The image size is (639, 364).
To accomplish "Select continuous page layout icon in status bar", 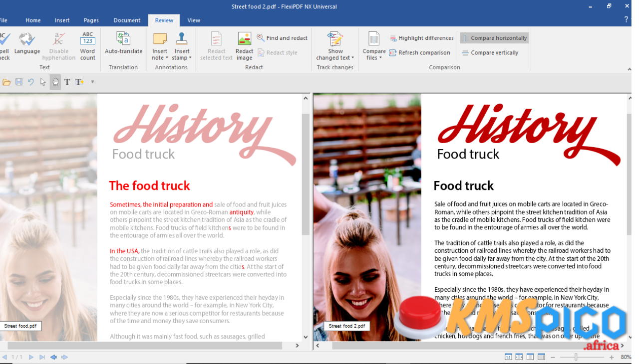I will pyautogui.click(x=541, y=357).
